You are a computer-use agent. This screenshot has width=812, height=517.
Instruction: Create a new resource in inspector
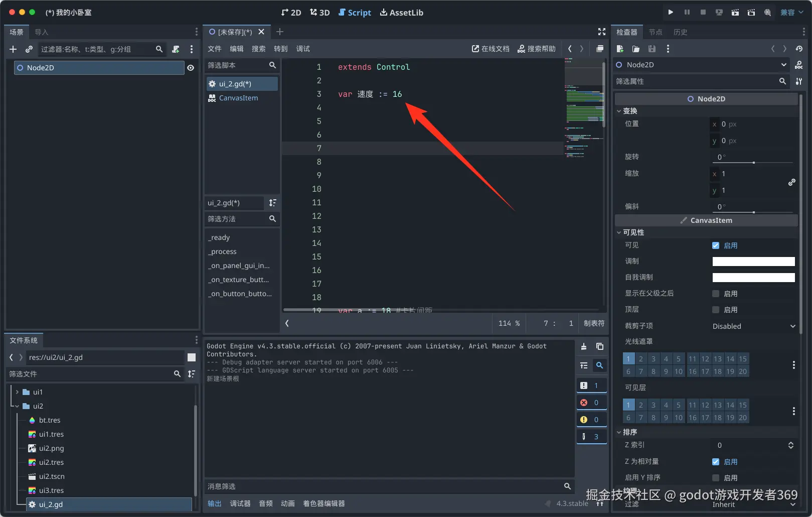(x=620, y=49)
